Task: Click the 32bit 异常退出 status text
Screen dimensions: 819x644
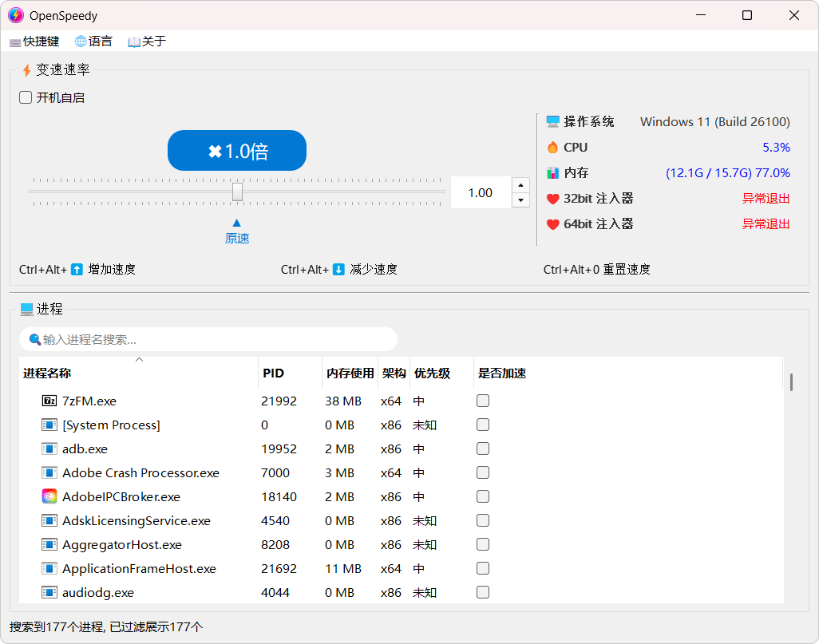Action: [x=766, y=199]
